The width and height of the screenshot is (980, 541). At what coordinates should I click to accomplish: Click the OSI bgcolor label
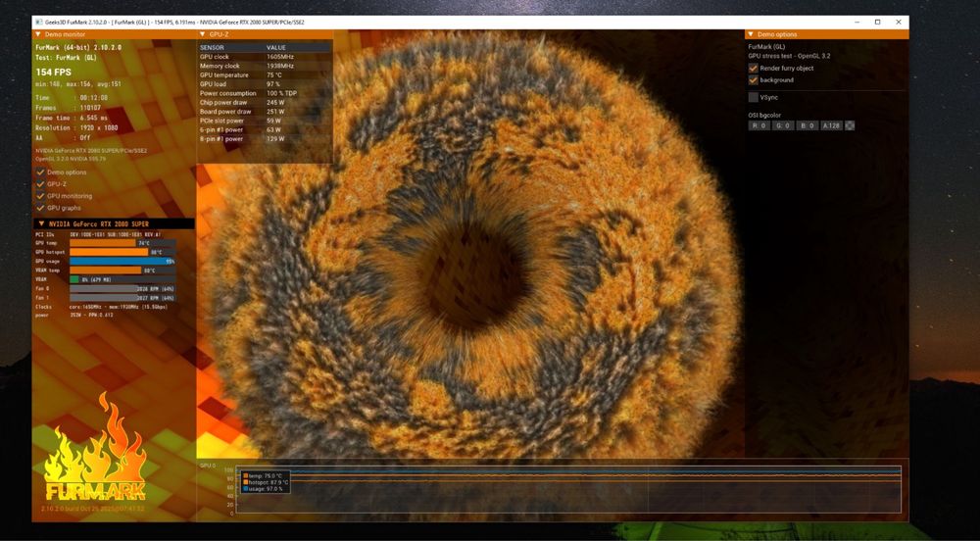tap(764, 115)
